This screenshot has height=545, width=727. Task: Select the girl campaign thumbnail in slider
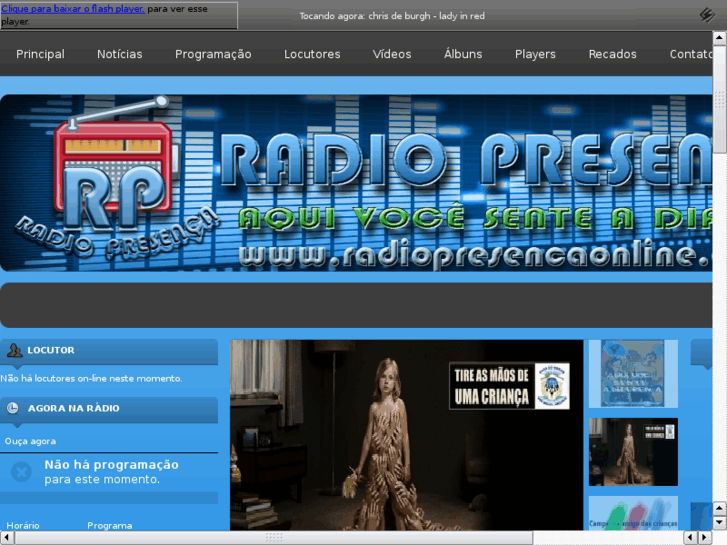pyautogui.click(x=633, y=452)
